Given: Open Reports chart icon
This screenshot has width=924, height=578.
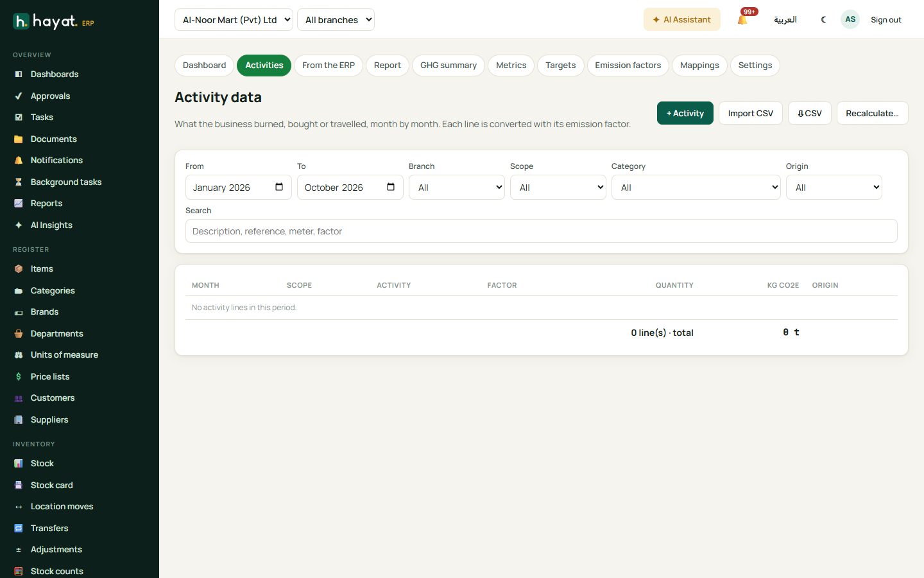Looking at the screenshot, I should (x=19, y=204).
